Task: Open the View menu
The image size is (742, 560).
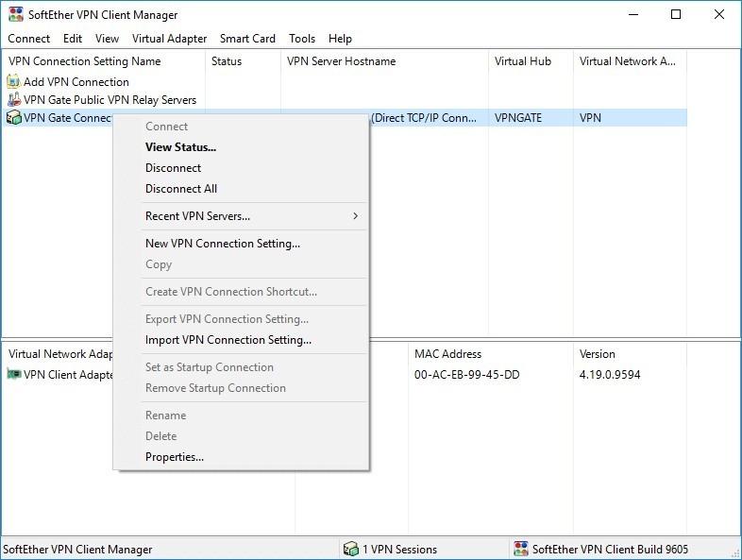Action: pyautogui.click(x=107, y=39)
